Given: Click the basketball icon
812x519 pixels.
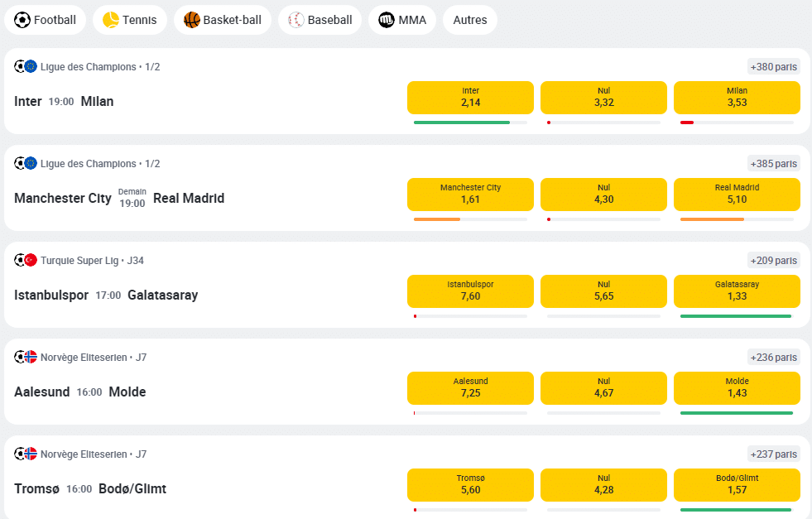Looking at the screenshot, I should [191, 20].
